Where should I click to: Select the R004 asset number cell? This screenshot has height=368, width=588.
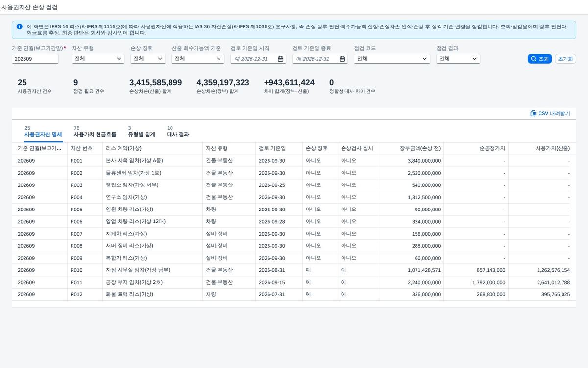(85, 197)
